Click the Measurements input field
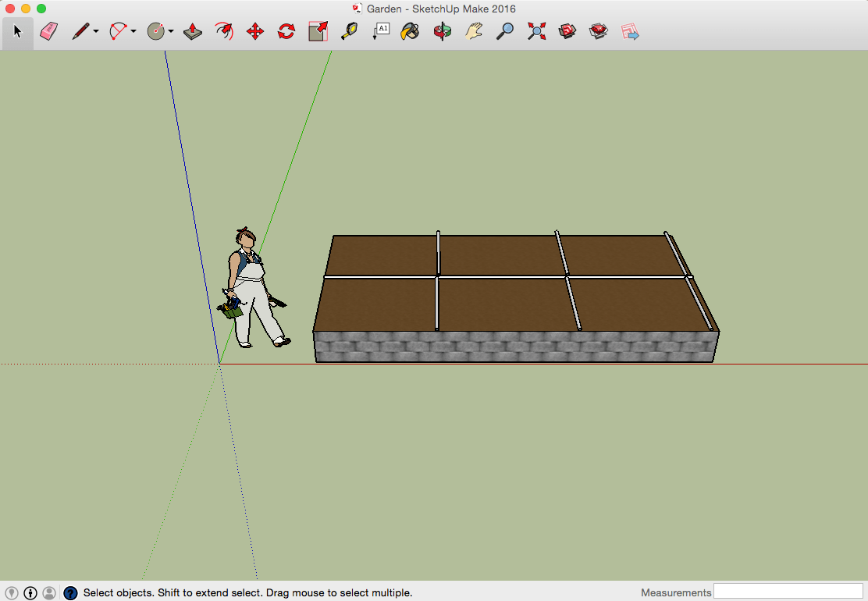Screen dimensions: 868x601 (x=788, y=592)
